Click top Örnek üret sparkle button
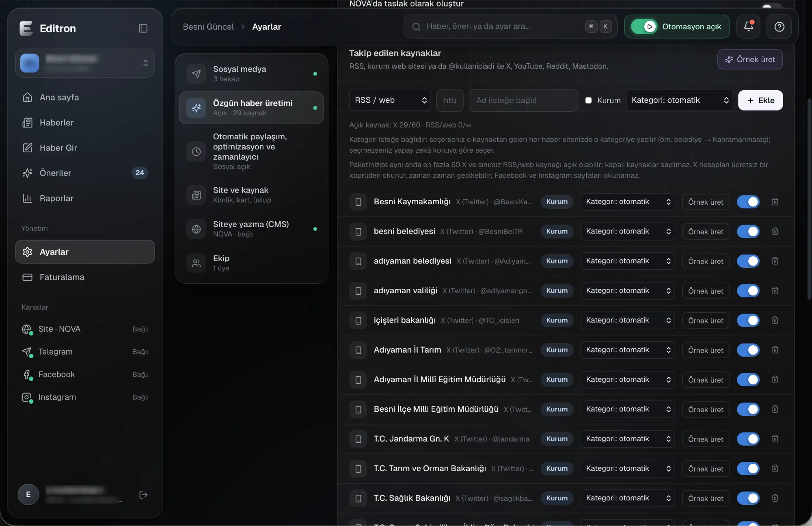The image size is (812, 526). [750, 59]
